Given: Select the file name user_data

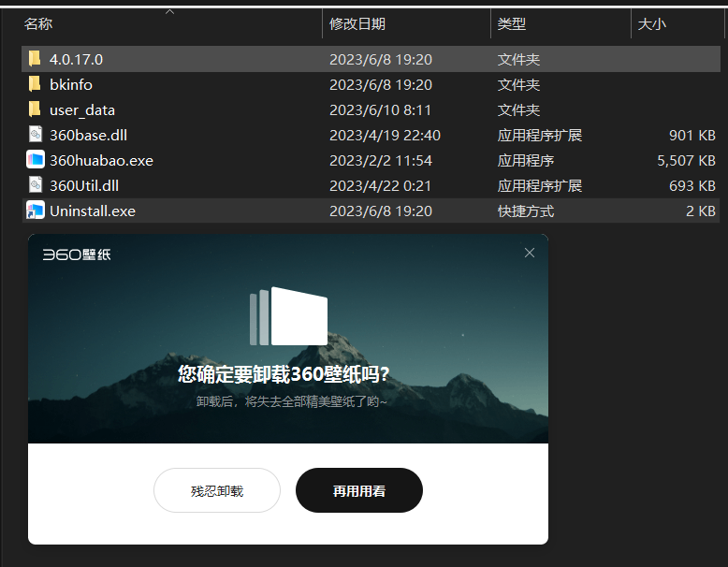Looking at the screenshot, I should [x=82, y=110].
